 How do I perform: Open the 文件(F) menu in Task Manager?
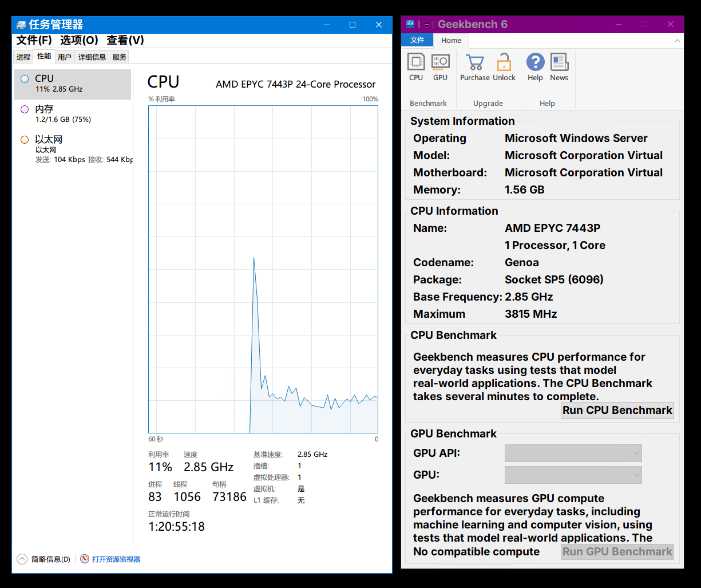(34, 40)
